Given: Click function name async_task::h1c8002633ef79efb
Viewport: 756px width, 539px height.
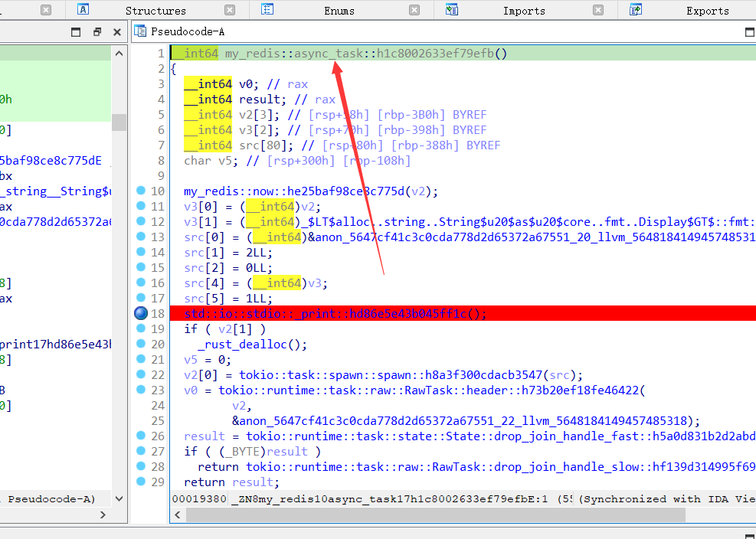Looking at the screenshot, I should [x=394, y=54].
